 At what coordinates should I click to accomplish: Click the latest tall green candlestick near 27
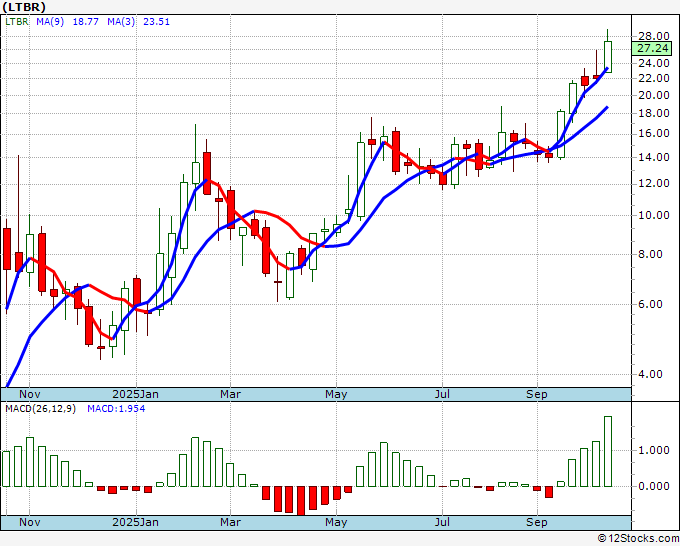click(x=608, y=56)
